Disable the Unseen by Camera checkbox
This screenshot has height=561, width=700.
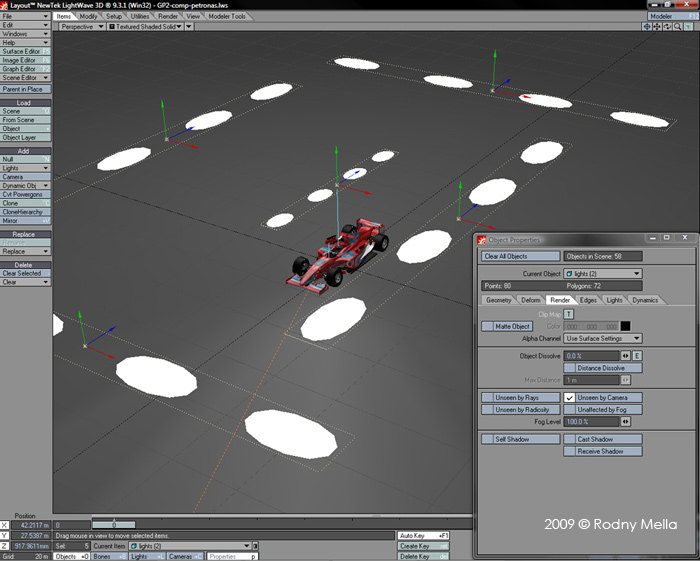click(570, 397)
